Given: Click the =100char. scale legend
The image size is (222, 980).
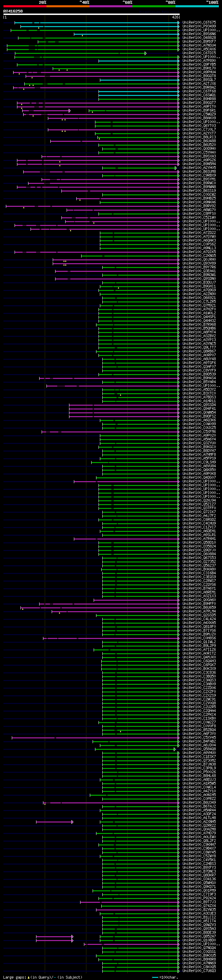Looking at the screenshot, I should [x=165, y=977].
